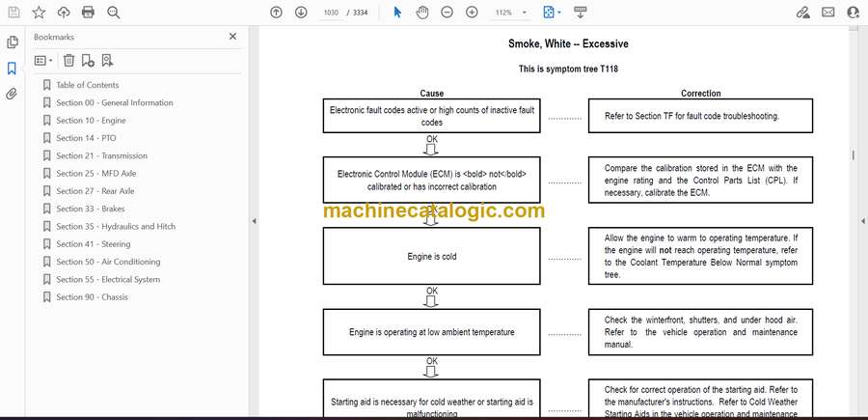Click the share with others person icon
This screenshot has width=868, height=420.
coord(854,13)
